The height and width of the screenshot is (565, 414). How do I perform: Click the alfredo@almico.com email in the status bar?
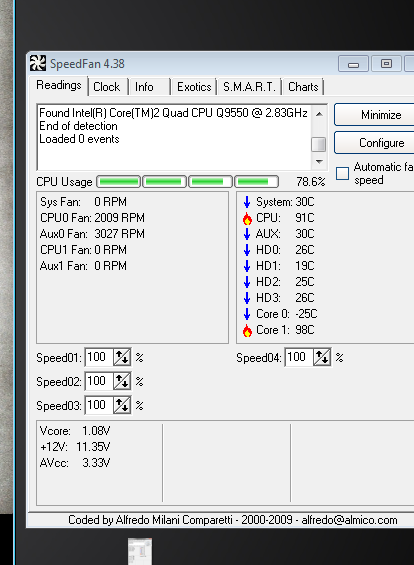pyautogui.click(x=349, y=520)
